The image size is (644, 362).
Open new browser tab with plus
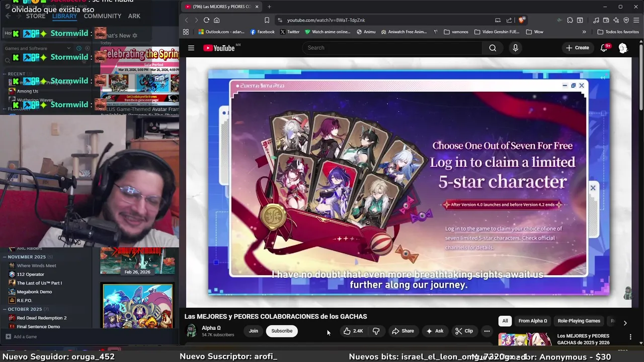(x=269, y=7)
